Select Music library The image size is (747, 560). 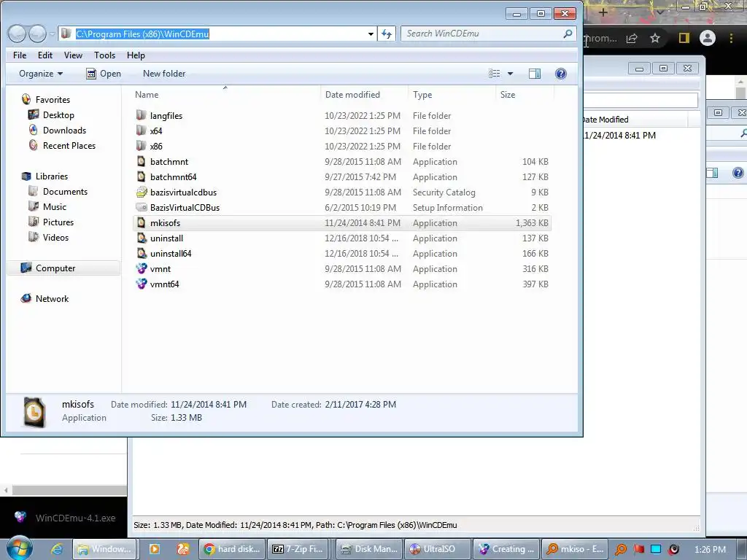click(54, 206)
